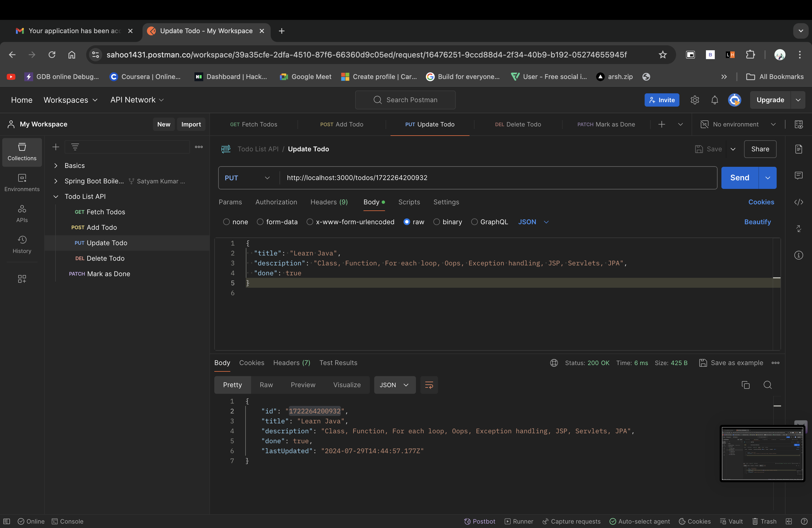The height and width of the screenshot is (528, 812).
Task: Open the JSON body format dropdown
Action: pyautogui.click(x=533, y=222)
